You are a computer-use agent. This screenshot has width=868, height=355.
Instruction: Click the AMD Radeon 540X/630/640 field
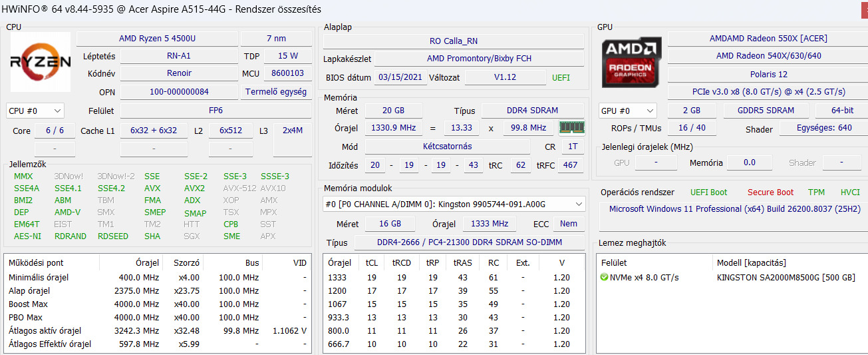(768, 56)
